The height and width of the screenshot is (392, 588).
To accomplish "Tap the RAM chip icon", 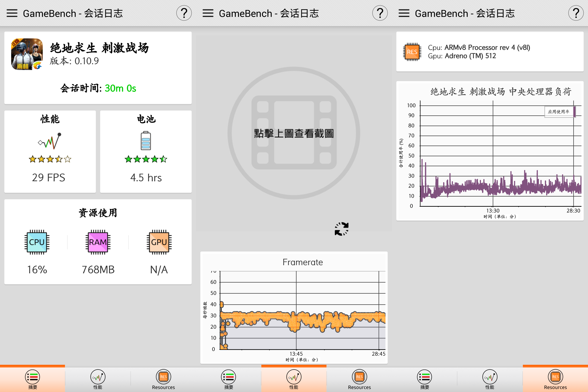I will click(x=98, y=242).
